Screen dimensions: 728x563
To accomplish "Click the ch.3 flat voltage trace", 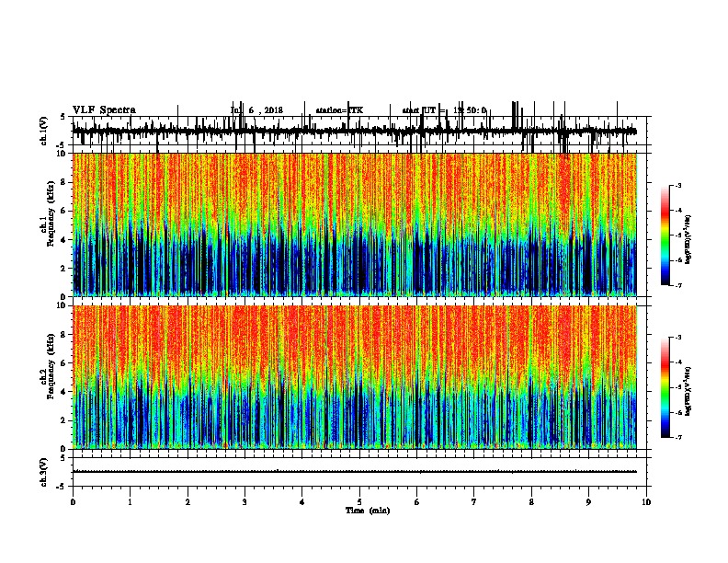I will point(355,472).
